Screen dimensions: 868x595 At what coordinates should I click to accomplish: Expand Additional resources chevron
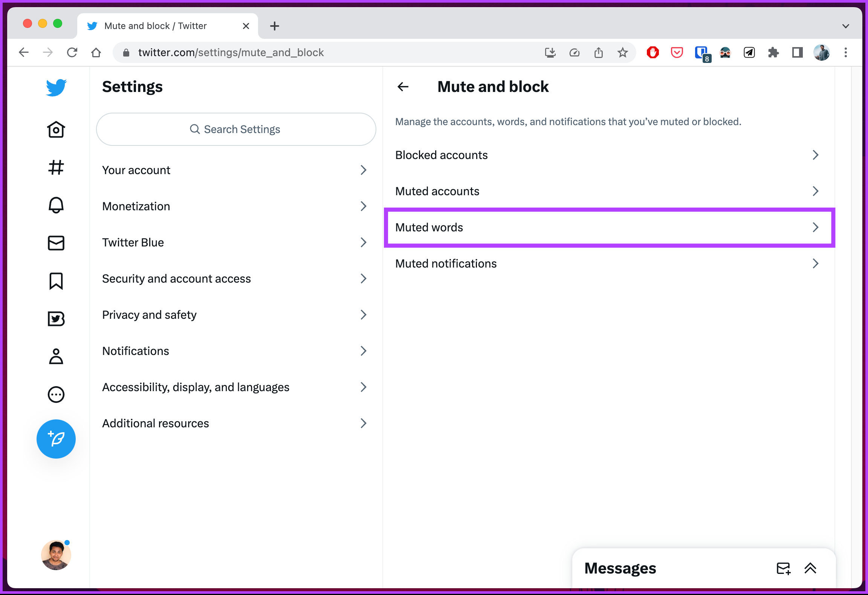(x=363, y=423)
